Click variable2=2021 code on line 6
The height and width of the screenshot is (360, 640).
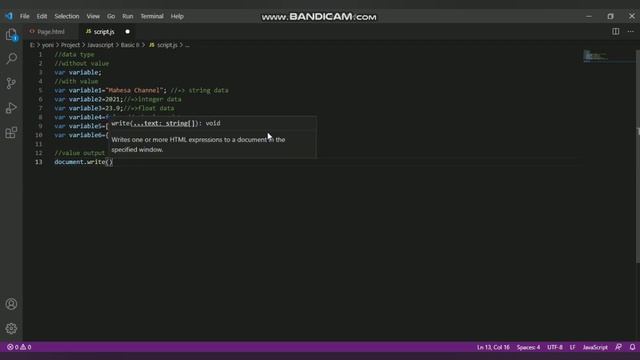tap(89, 99)
